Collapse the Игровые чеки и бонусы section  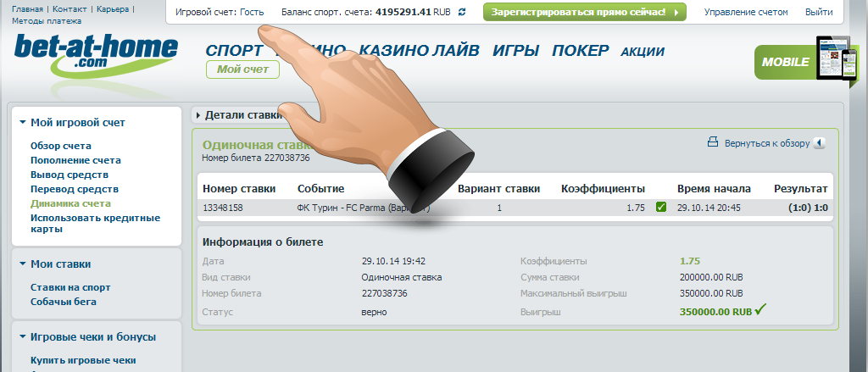tap(23, 337)
